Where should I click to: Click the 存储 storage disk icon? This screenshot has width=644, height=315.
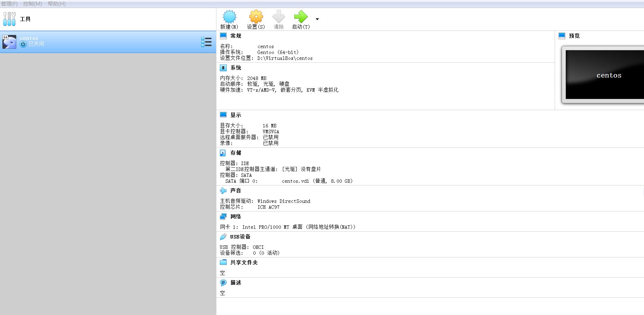click(x=223, y=153)
